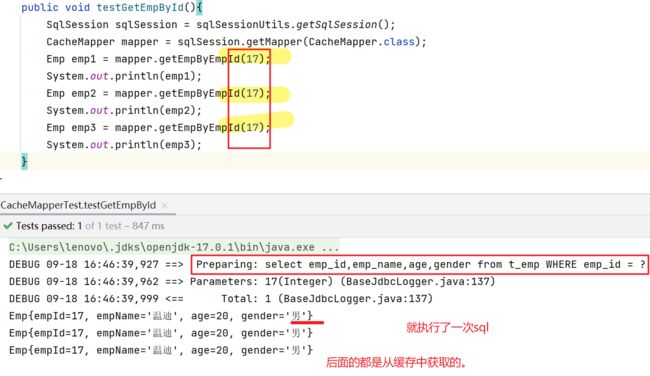Click the green Tests passed checkmark icon
The image size is (650, 376).
7,226
